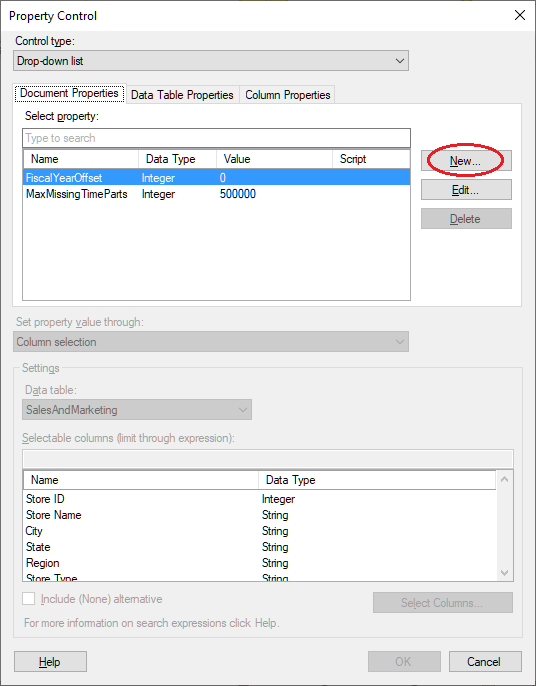The image size is (536, 686).
Task: Expand the Set property value through dropdown
Action: [211, 342]
